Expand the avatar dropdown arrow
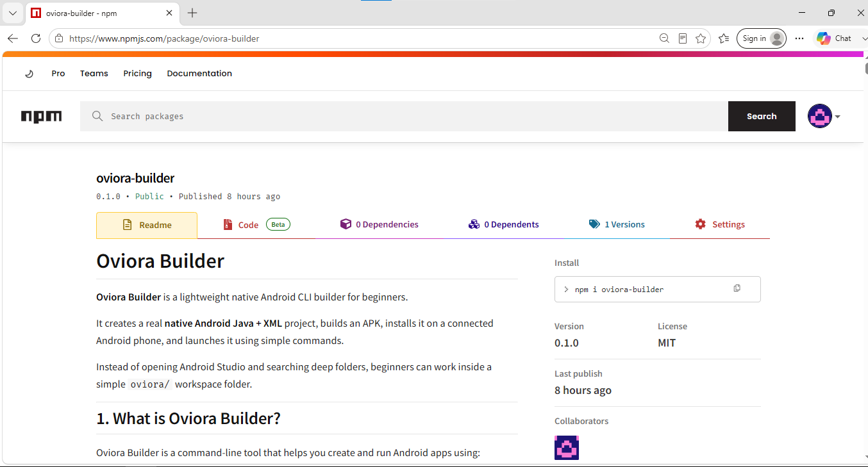 [x=837, y=117]
